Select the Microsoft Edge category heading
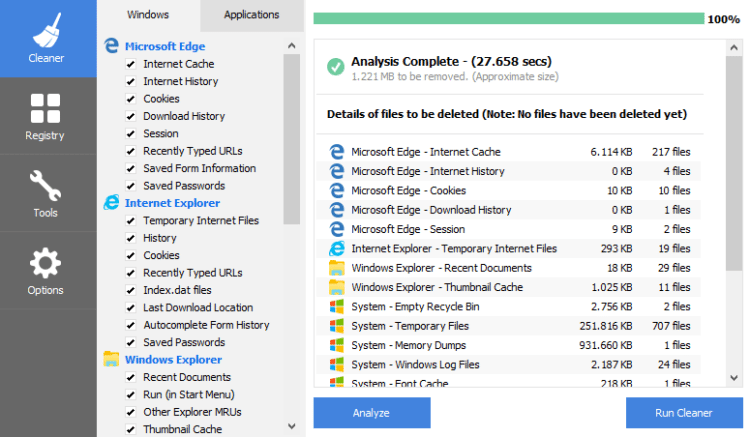The width and height of the screenshot is (750, 437). tap(165, 46)
